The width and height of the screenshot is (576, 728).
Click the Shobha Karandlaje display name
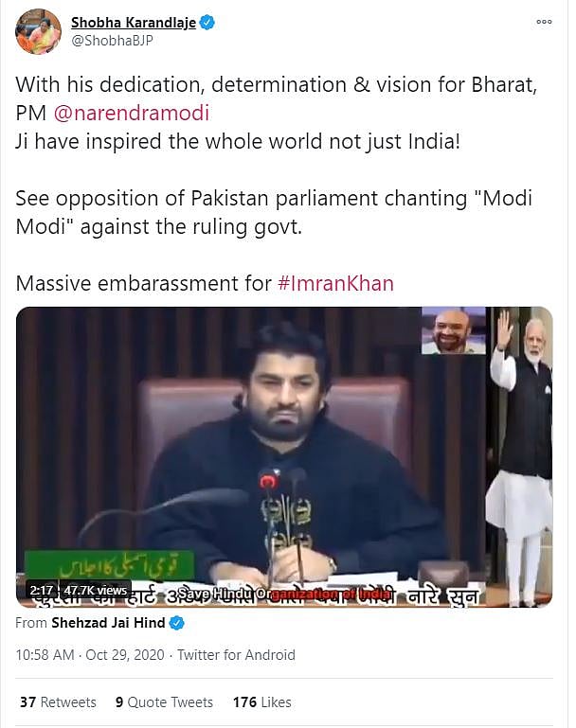coord(134,23)
